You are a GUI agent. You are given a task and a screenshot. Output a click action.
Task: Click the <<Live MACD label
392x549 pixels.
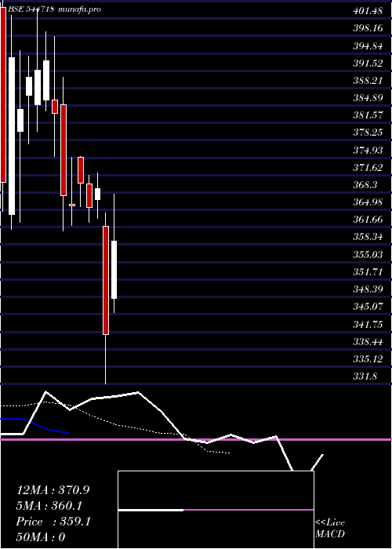(x=330, y=529)
